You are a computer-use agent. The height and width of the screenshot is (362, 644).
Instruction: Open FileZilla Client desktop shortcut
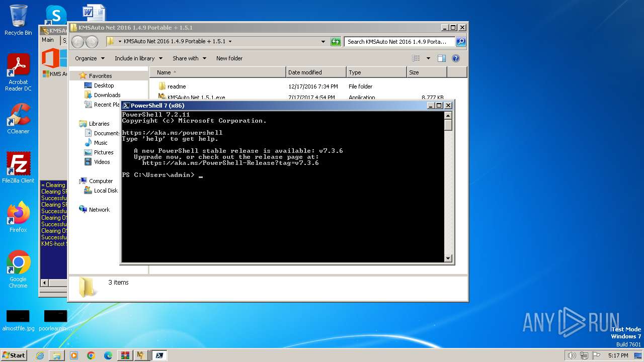[x=18, y=168]
